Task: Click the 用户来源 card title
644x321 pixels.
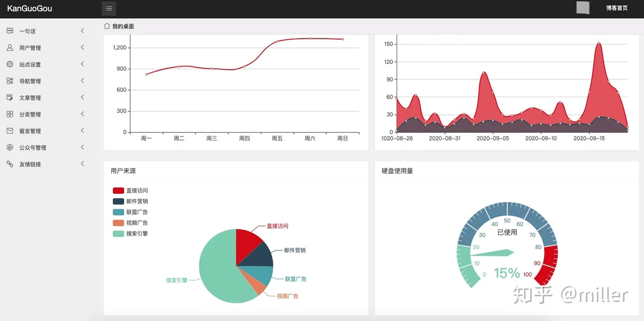Action: click(x=123, y=171)
